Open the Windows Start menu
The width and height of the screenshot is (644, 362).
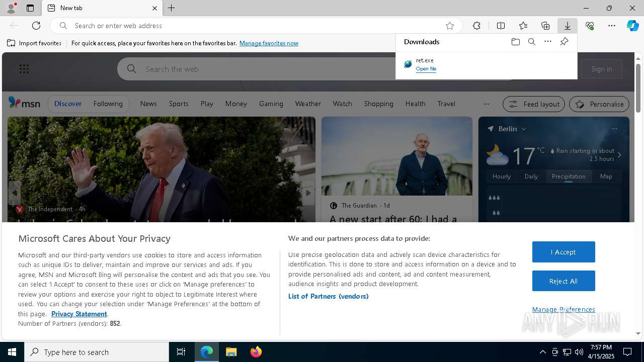tap(12, 352)
